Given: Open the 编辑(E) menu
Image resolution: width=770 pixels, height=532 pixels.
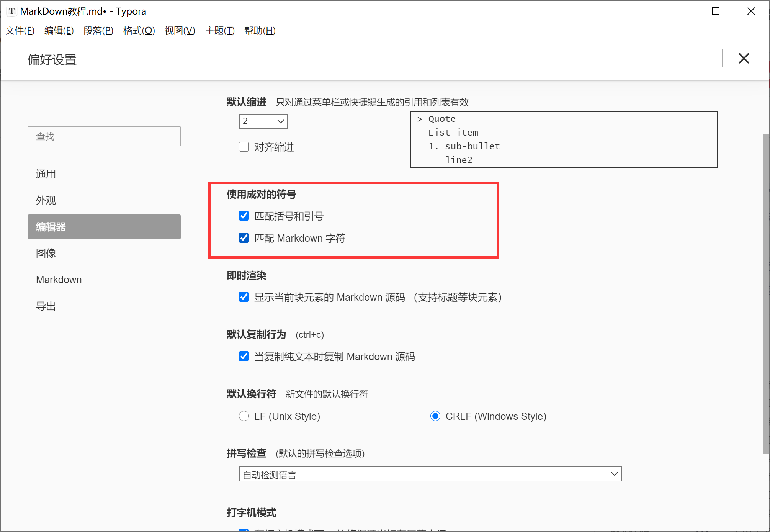Looking at the screenshot, I should (59, 31).
